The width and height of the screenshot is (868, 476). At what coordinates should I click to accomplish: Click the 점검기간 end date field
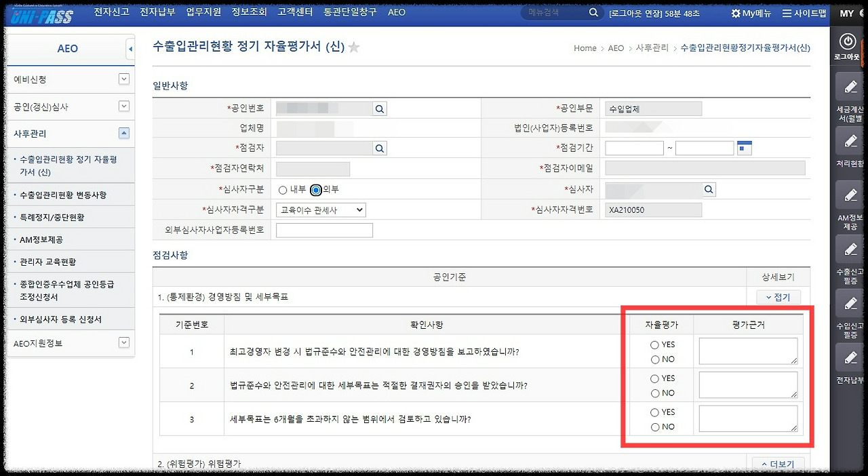tap(705, 148)
